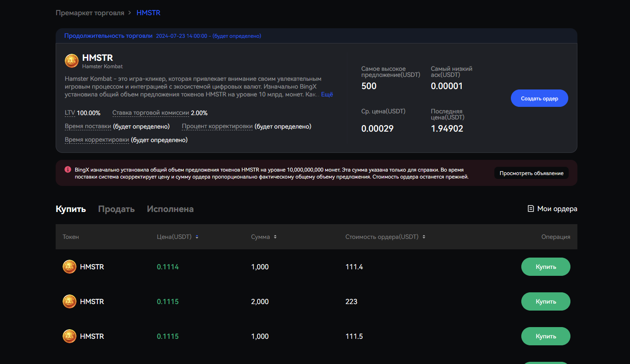This screenshot has width=630, height=364.
Task: Click the HMSTR coin logo in header card
Action: pos(72,61)
